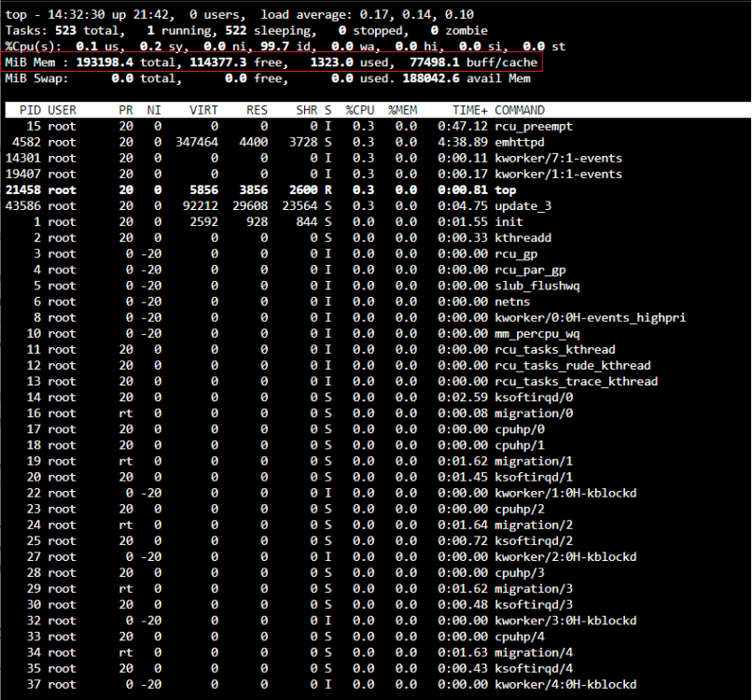Select the rcu_preempt process name
The image size is (752, 700).
(x=534, y=126)
